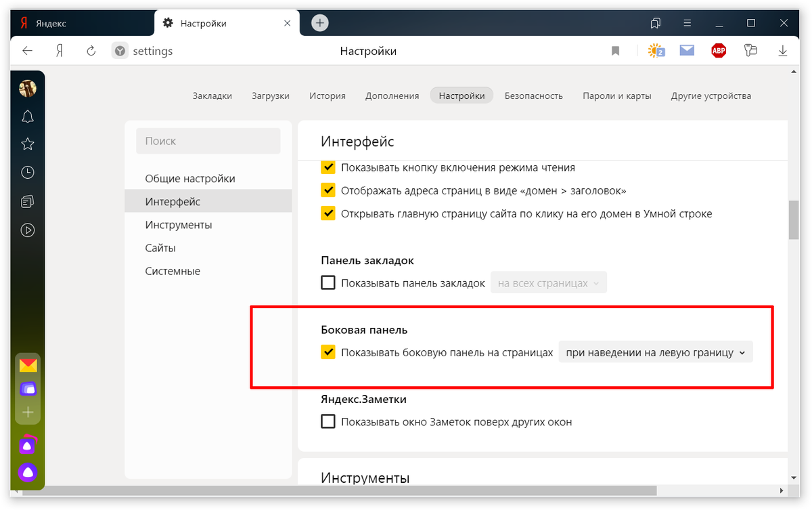Switch to the Яндекс browser tab
Screen dimensions: 812x510
(x=82, y=23)
